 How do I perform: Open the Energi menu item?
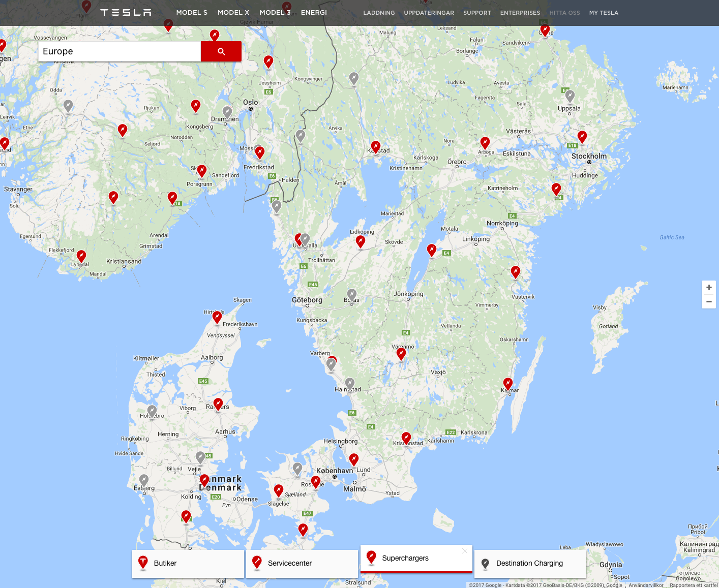click(314, 12)
